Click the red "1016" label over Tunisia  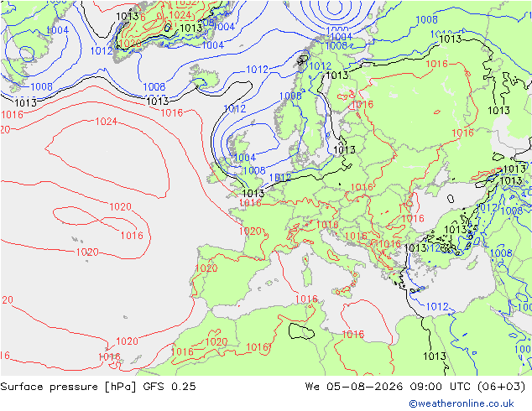307,299
